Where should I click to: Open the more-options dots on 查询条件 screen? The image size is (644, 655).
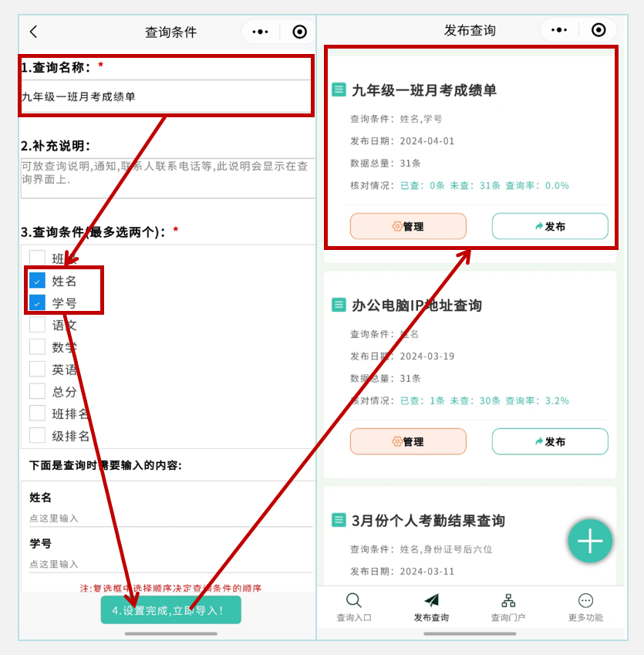[x=260, y=32]
